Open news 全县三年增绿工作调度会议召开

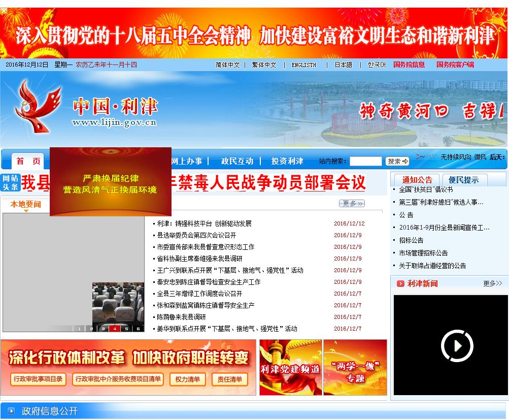click(199, 294)
